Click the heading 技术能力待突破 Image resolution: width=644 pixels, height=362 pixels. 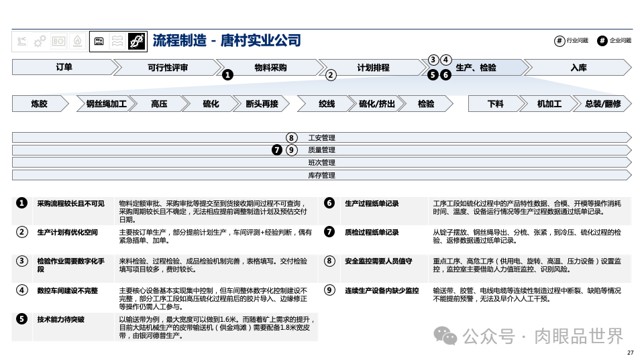point(61,319)
